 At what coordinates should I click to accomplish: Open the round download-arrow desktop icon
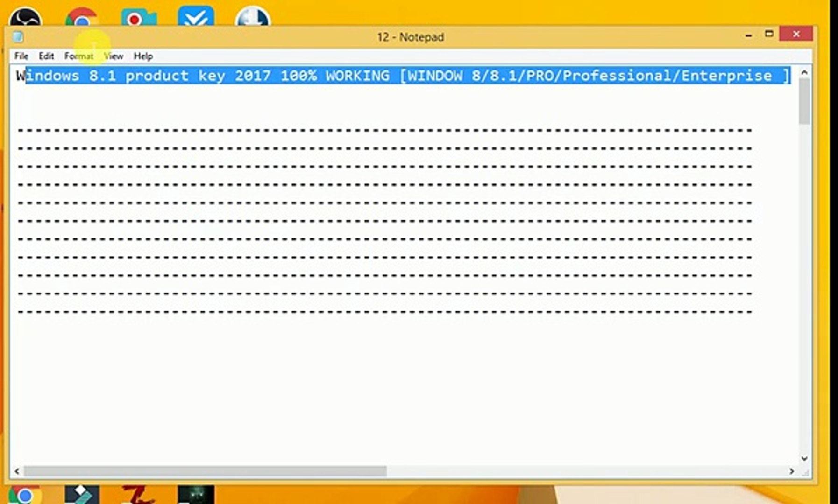(x=253, y=17)
